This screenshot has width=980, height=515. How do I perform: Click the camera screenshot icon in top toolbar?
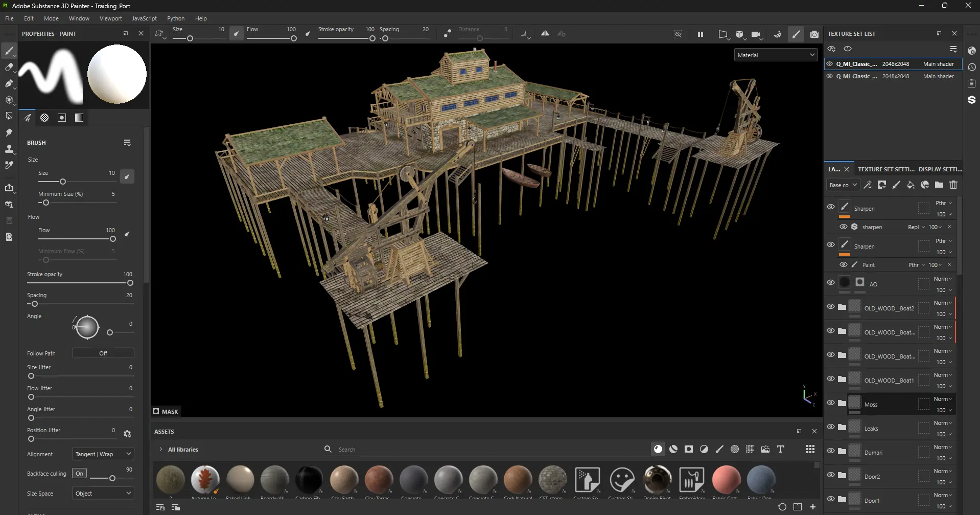coord(815,34)
